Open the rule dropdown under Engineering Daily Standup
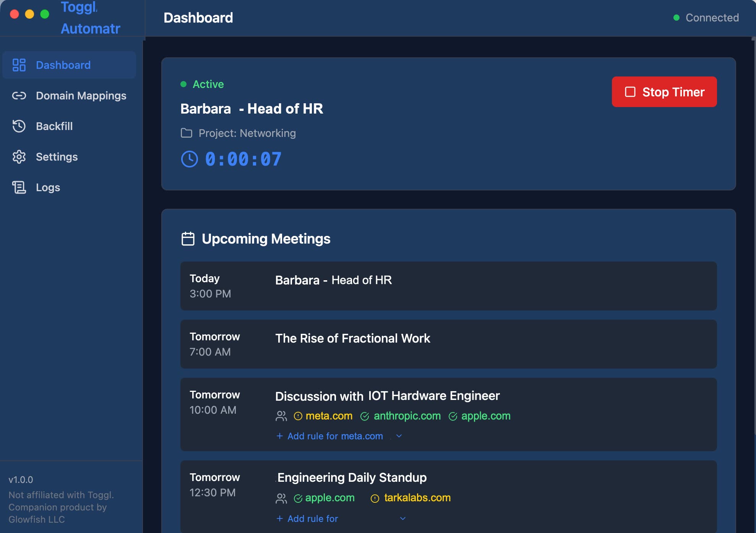Image resolution: width=756 pixels, height=533 pixels. pyautogui.click(x=402, y=518)
